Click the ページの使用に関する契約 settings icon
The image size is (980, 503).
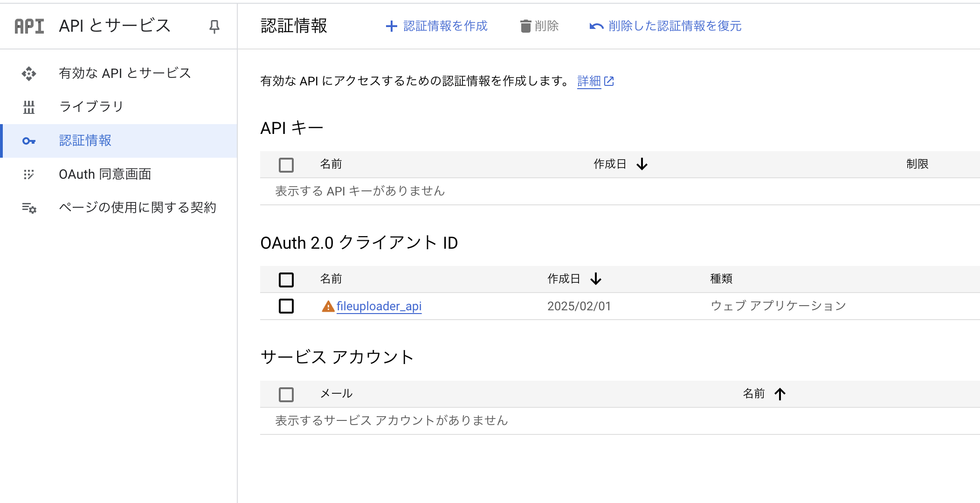tap(29, 208)
